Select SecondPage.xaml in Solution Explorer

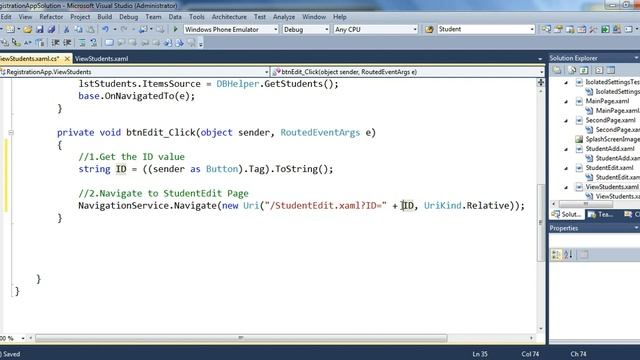610,120
